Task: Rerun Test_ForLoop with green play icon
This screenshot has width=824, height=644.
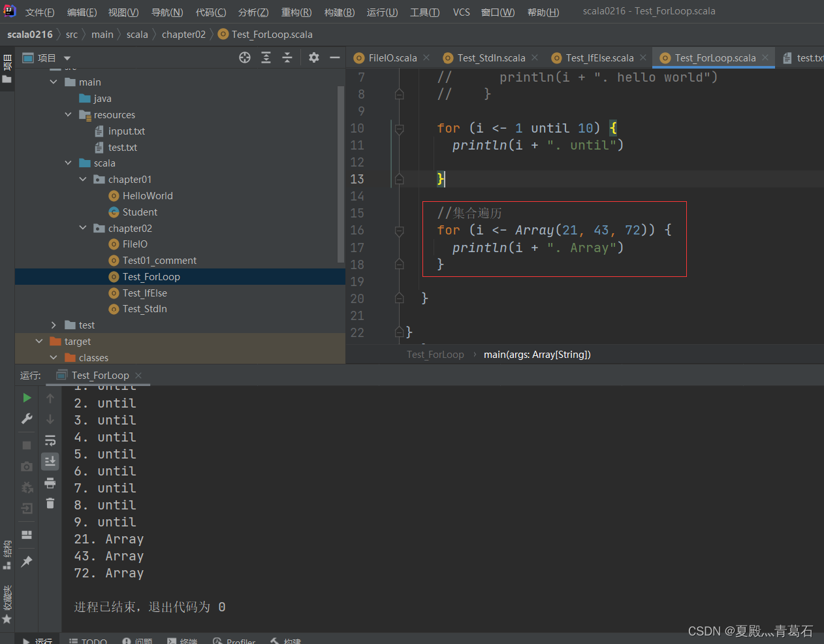Action: click(27, 398)
